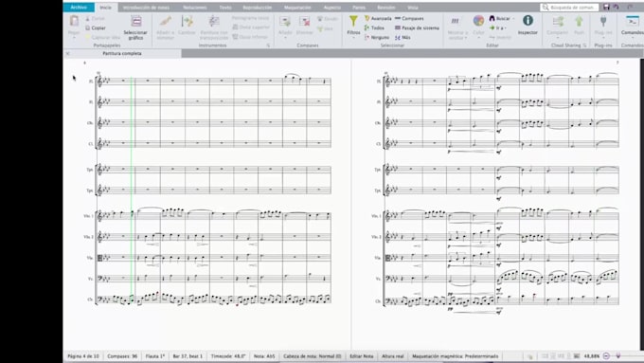Image resolution: width=644 pixels, height=363 pixels.
Task: Click Pasaje de sistema command
Action: coord(417,27)
